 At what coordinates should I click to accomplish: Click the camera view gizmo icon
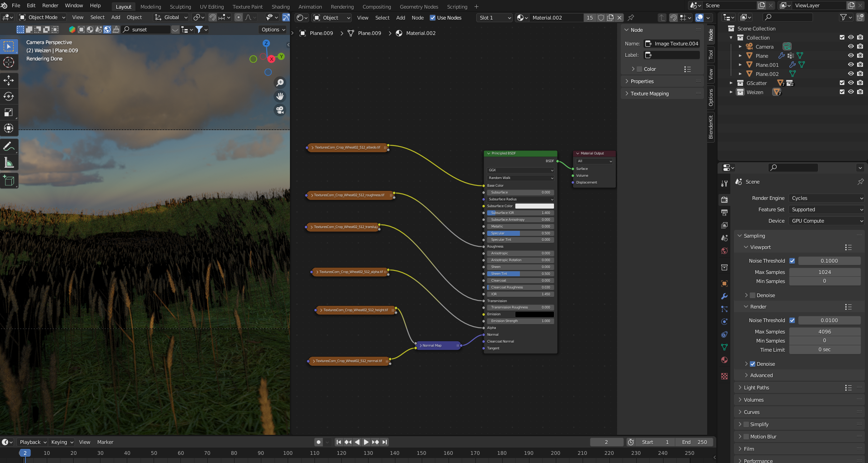[x=280, y=110]
